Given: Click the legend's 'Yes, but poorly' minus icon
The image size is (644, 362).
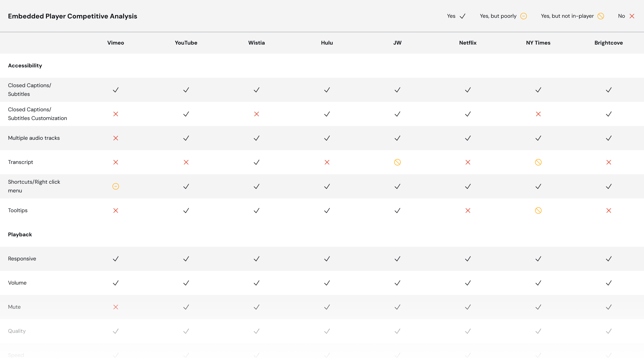Looking at the screenshot, I should pyautogui.click(x=524, y=16).
